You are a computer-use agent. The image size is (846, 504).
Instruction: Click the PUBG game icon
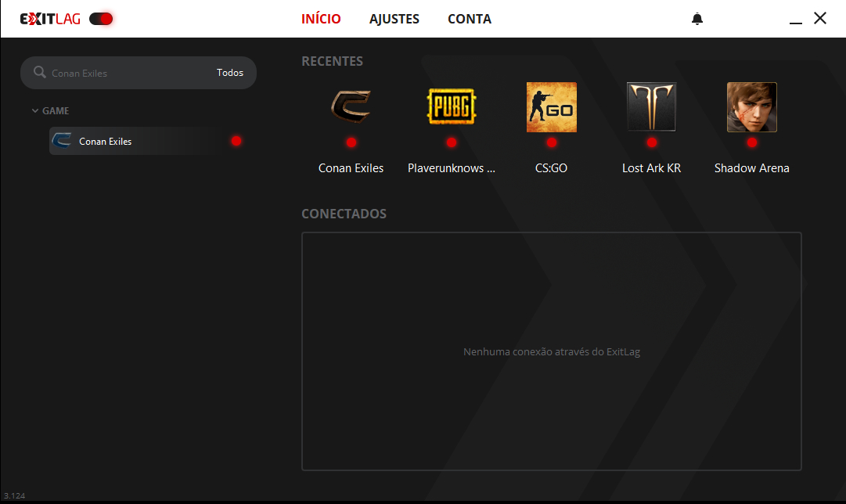point(451,107)
